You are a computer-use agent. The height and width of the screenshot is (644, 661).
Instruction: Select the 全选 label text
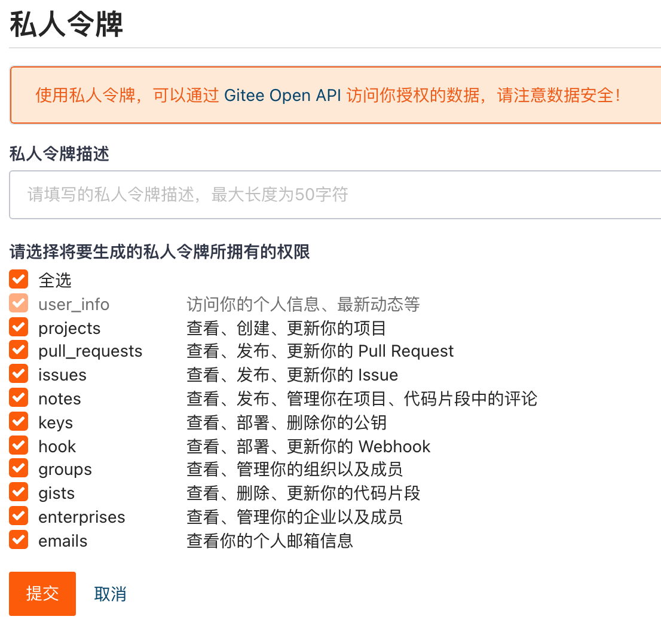pos(55,280)
